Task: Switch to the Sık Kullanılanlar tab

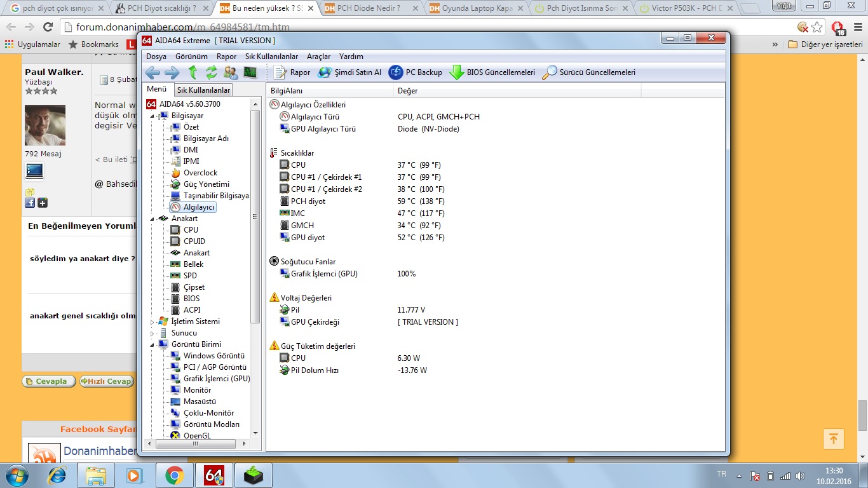Action: click(203, 90)
